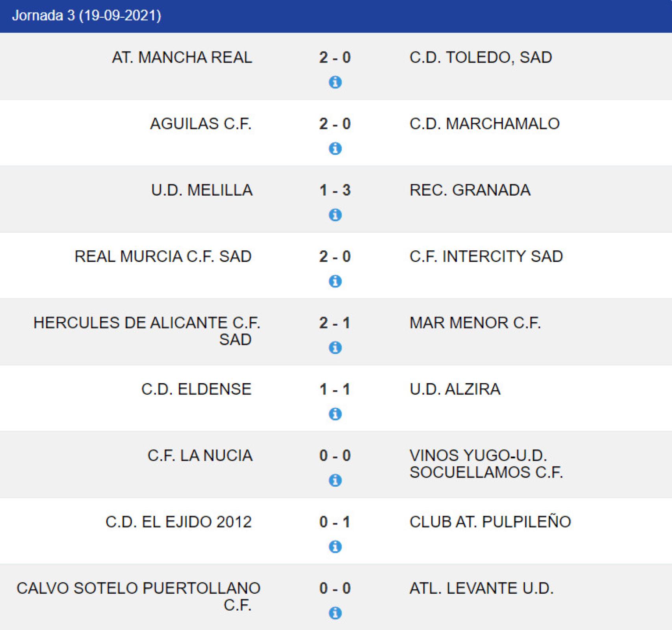Open C.D. TOLEDO, SAD team
672x630 pixels.
481,57
